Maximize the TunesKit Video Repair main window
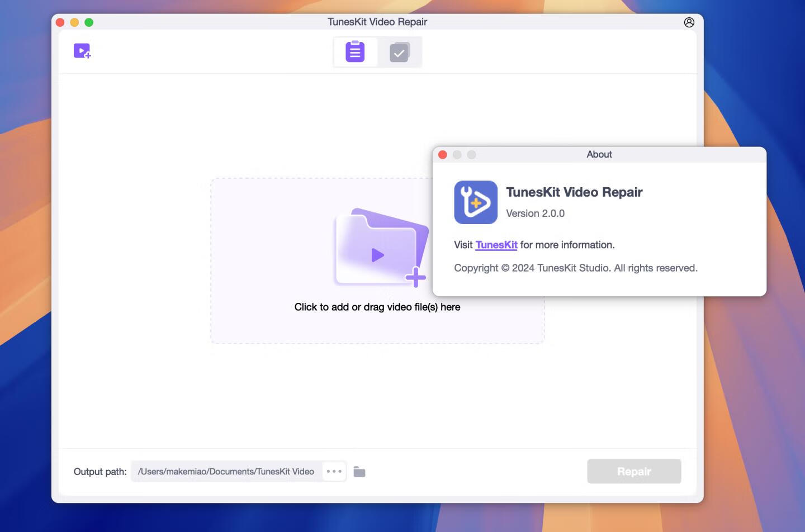Image resolution: width=805 pixels, height=532 pixels. pos(89,22)
